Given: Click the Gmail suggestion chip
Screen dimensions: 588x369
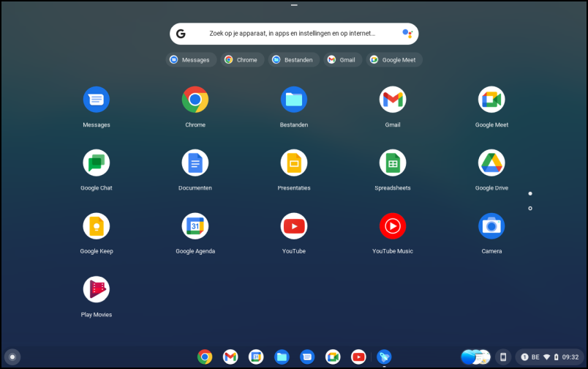Looking at the screenshot, I should point(343,60).
